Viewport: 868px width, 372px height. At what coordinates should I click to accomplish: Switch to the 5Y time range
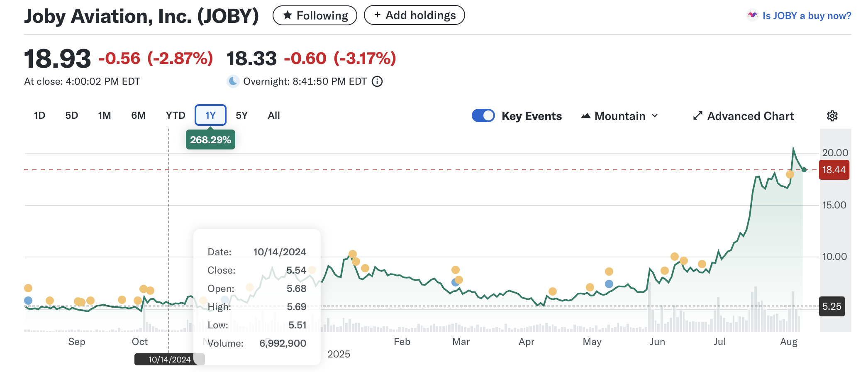coord(241,115)
